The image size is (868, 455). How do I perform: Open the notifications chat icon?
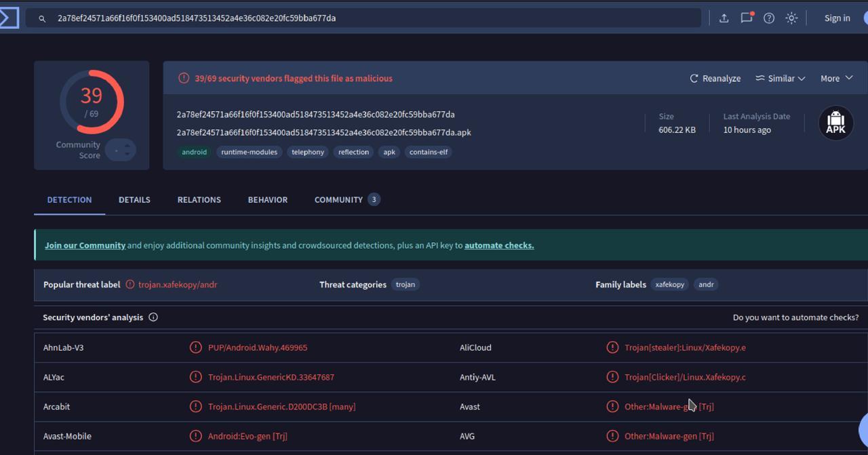(747, 18)
